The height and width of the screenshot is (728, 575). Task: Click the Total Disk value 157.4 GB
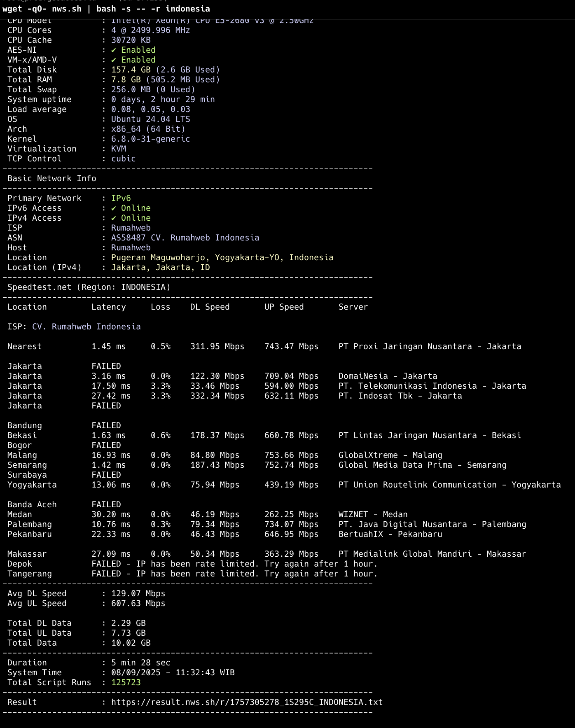pyautogui.click(x=131, y=70)
